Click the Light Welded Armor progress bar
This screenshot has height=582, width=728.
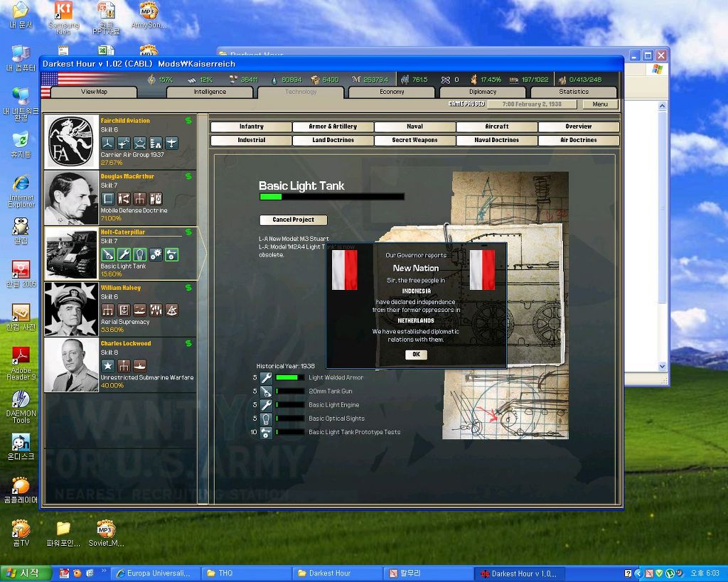click(x=290, y=378)
